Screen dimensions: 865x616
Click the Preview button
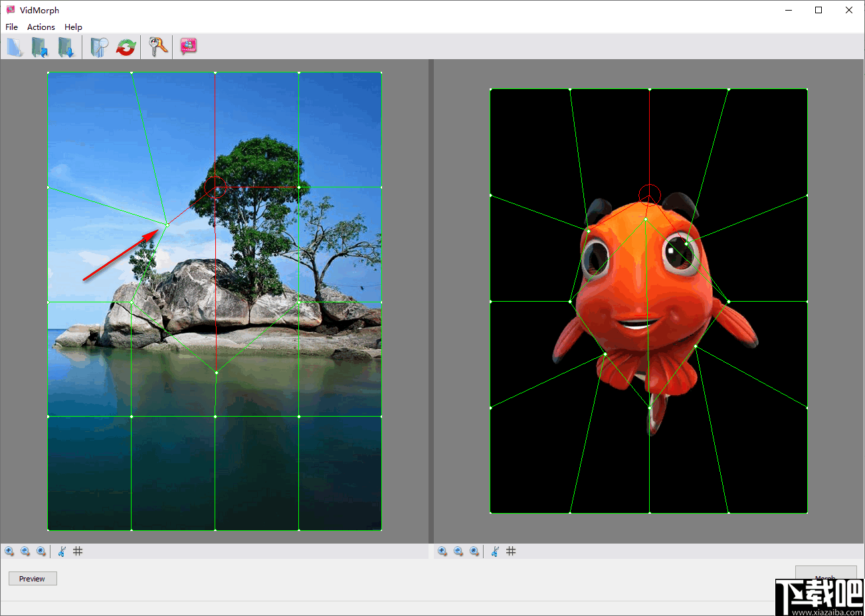pyautogui.click(x=32, y=578)
